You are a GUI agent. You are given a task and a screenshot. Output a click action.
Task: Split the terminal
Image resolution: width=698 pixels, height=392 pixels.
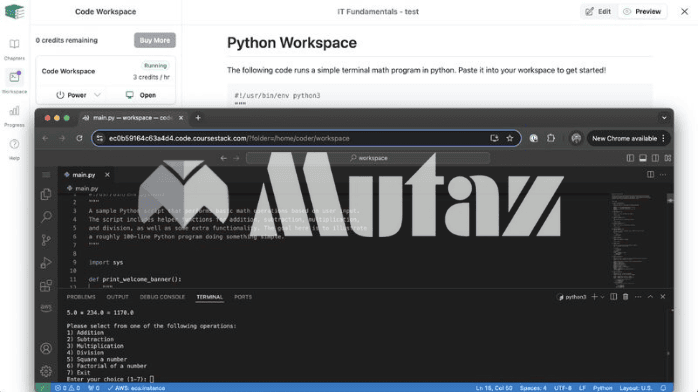[613, 297]
